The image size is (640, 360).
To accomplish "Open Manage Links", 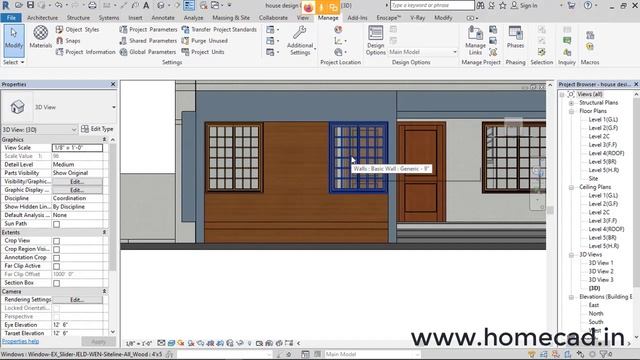I will coord(475,40).
